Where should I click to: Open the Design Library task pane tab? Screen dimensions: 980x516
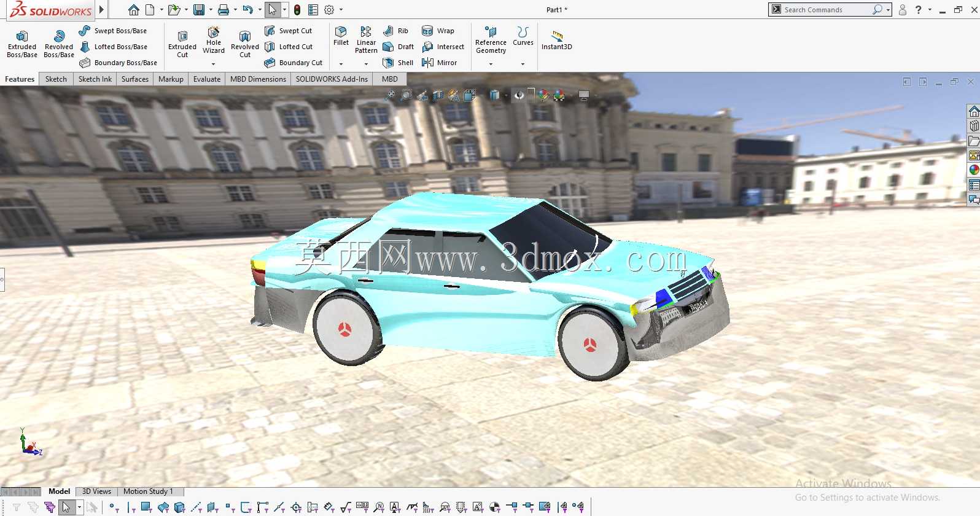click(x=974, y=126)
